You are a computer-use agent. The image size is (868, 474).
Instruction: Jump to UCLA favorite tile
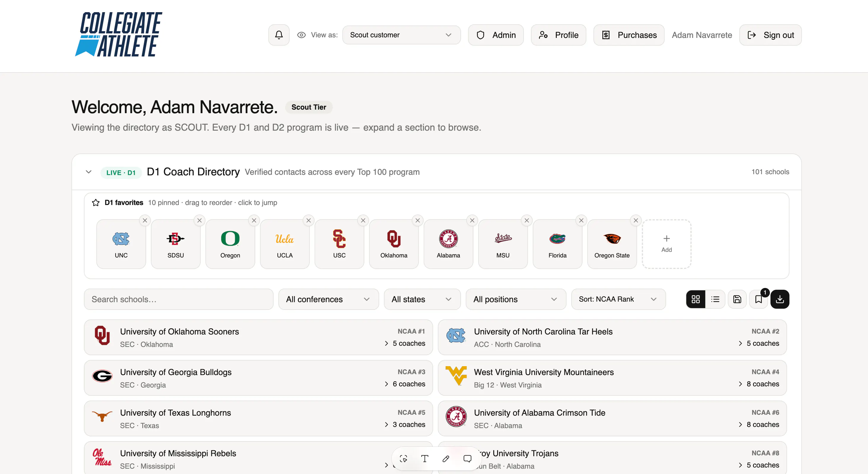click(x=285, y=244)
